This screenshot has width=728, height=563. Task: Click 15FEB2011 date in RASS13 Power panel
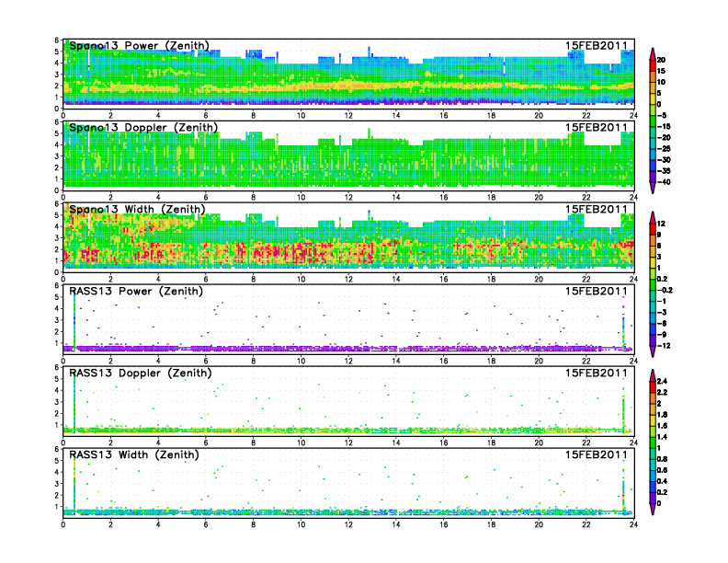click(597, 292)
